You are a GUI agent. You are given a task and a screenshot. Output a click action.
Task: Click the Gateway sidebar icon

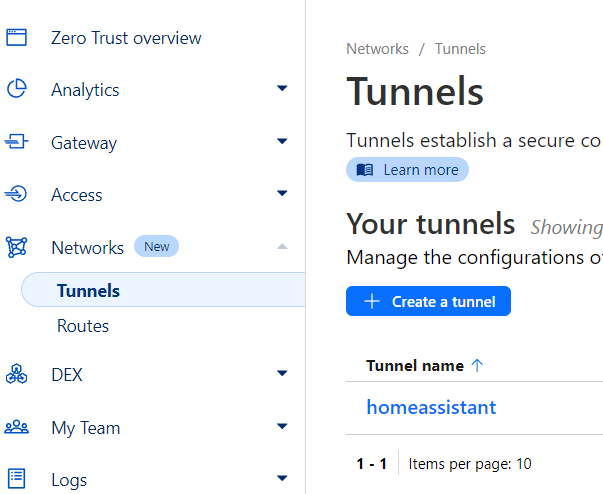[x=16, y=143]
